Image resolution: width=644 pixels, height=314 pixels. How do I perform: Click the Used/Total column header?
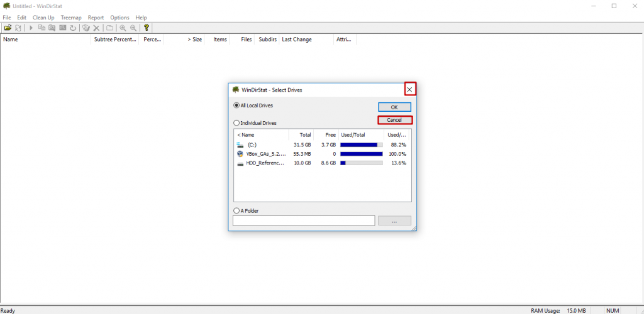[x=362, y=135]
